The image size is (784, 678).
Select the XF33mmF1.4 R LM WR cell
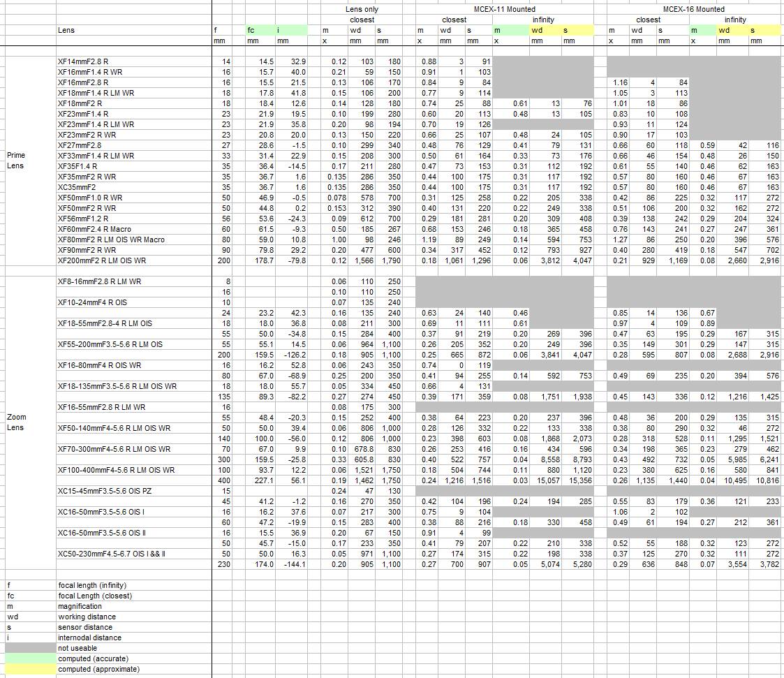[133, 156]
